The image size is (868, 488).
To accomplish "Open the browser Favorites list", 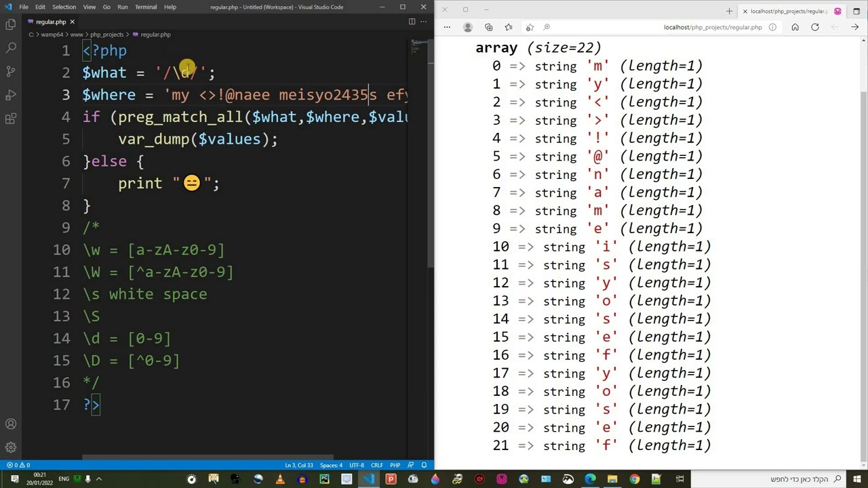I will (x=509, y=27).
